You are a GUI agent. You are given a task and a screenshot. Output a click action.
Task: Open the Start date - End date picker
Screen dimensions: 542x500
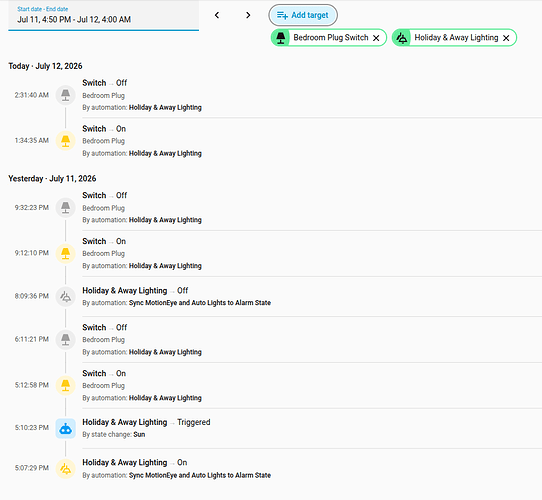click(x=103, y=16)
